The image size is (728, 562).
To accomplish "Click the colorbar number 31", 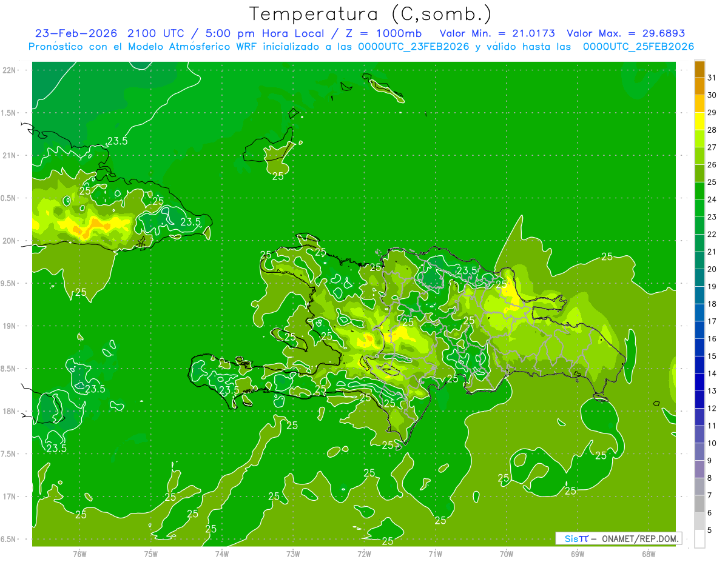I will [712, 78].
